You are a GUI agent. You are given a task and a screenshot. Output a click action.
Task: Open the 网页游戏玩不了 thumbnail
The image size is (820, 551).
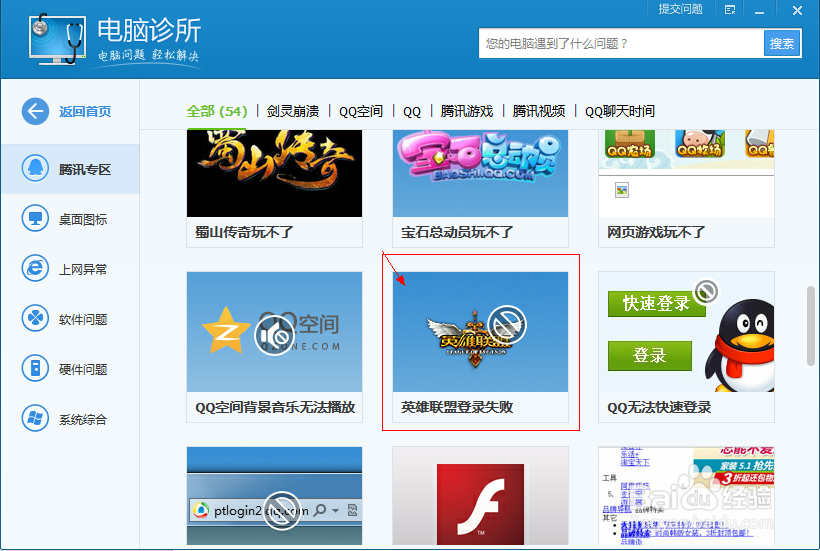coord(686,173)
